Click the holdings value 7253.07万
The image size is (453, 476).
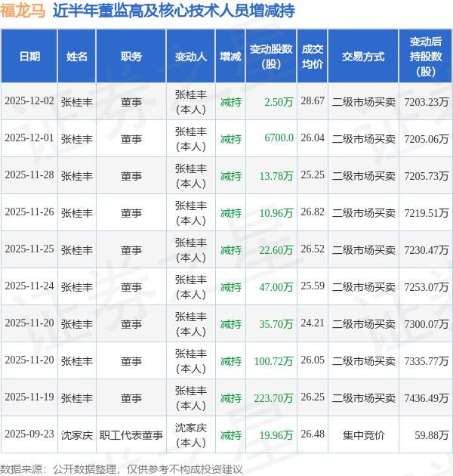(x=426, y=287)
